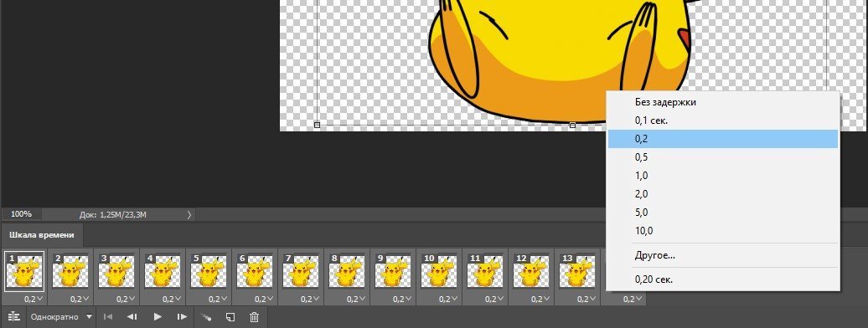Click bottom-left transform handle on canvas
Screen dimensions: 868x328
(317, 125)
